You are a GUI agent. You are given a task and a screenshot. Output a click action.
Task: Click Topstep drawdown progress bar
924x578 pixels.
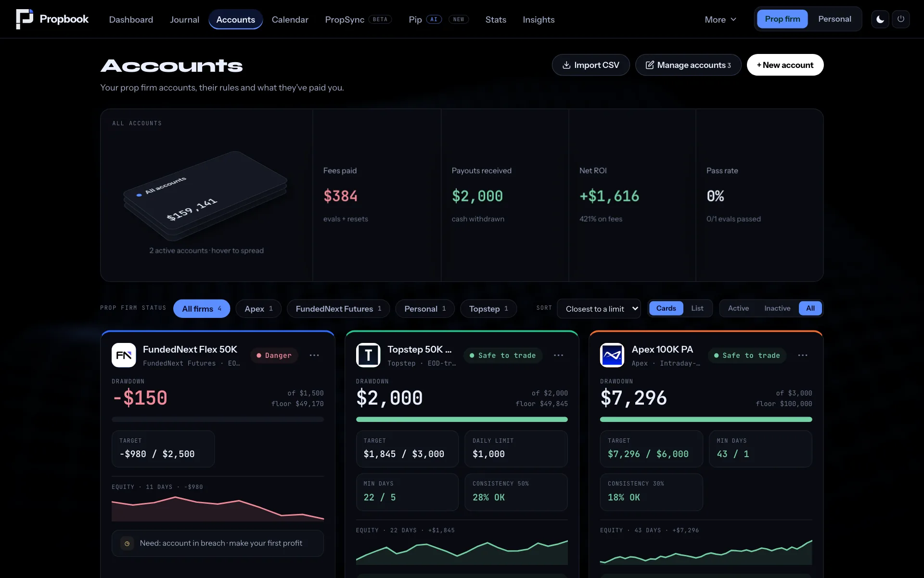[x=462, y=420]
